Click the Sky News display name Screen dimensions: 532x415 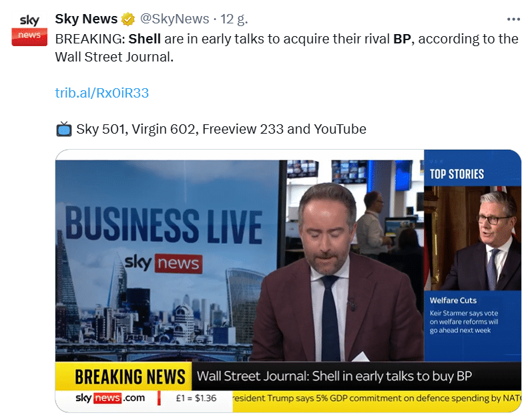(x=86, y=19)
